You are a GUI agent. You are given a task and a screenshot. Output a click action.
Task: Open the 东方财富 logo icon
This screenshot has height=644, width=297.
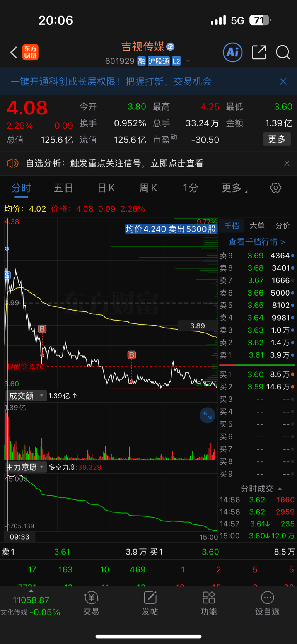coord(30,52)
